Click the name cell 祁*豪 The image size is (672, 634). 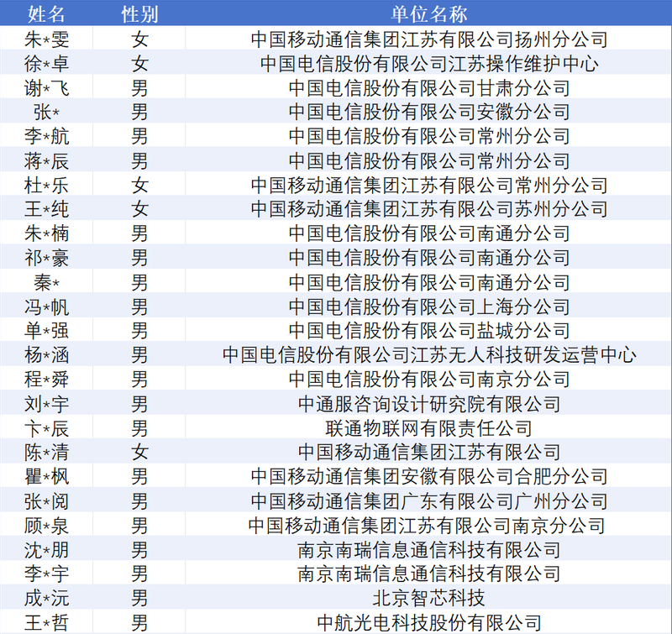47,258
